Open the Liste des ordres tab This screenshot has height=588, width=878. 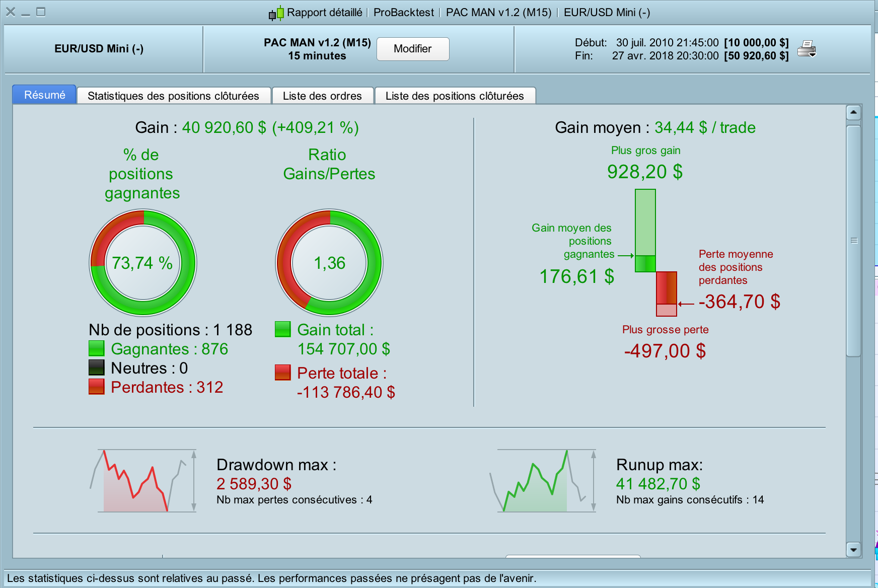322,96
